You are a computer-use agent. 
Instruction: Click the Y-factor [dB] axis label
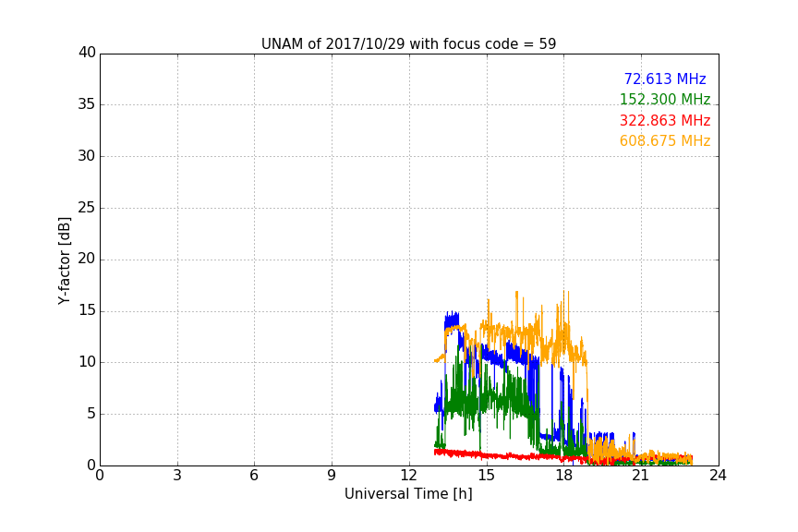tap(64, 260)
